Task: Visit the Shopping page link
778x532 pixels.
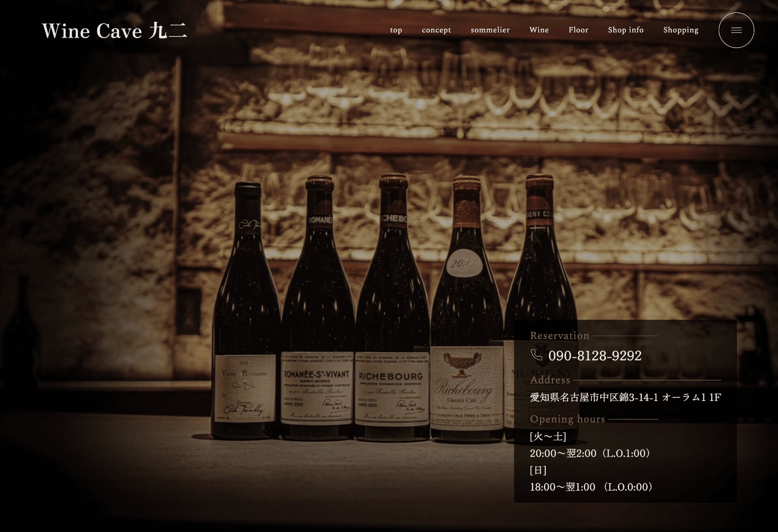Action: [x=680, y=30]
